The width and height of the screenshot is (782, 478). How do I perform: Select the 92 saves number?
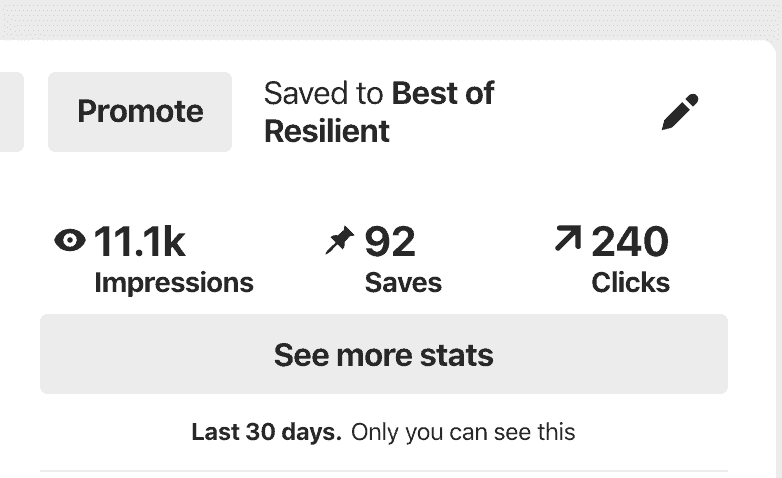(390, 242)
